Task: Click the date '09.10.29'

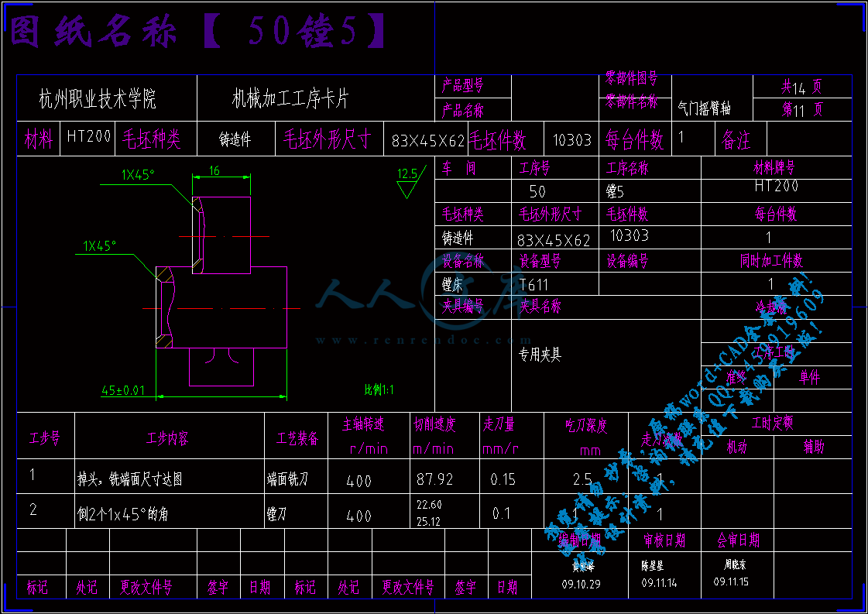Action: coord(581,584)
